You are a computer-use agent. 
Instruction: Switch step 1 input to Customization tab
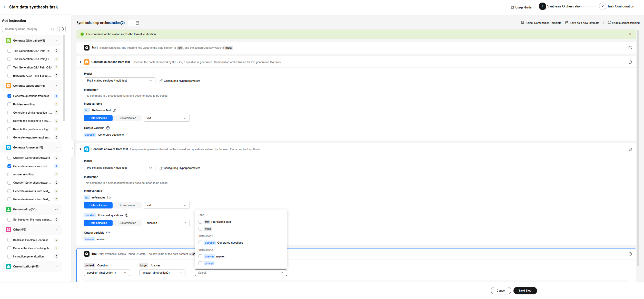point(127,118)
